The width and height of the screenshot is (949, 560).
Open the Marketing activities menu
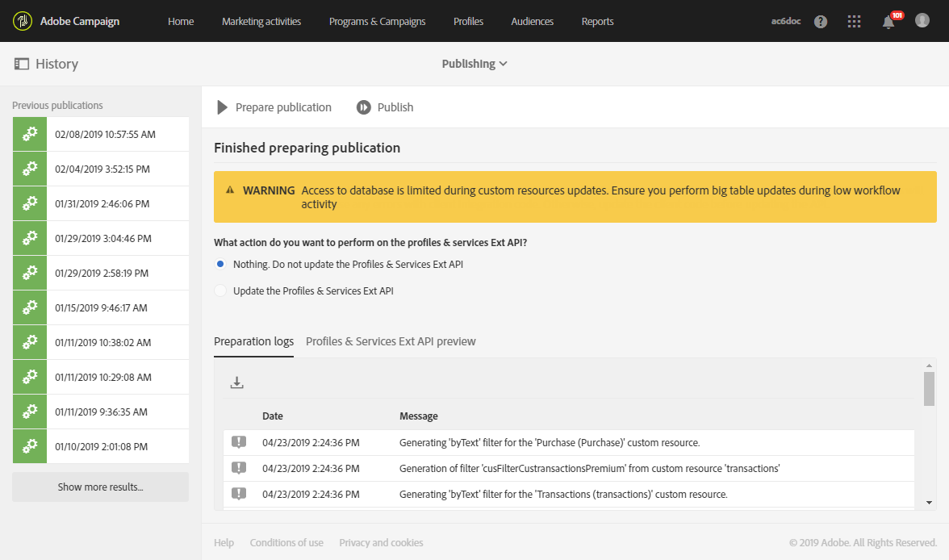point(261,21)
